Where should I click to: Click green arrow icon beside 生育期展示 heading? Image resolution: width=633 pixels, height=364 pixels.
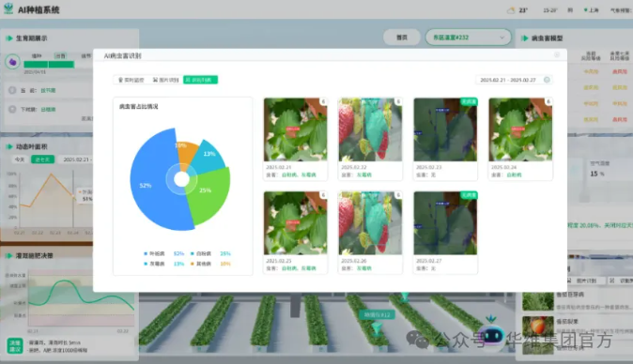pyautogui.click(x=8, y=38)
